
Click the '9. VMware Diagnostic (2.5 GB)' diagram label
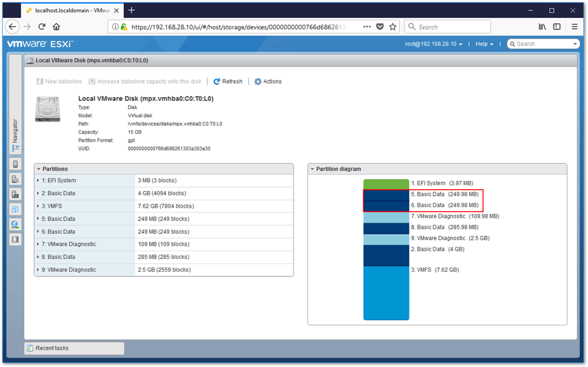click(x=450, y=238)
